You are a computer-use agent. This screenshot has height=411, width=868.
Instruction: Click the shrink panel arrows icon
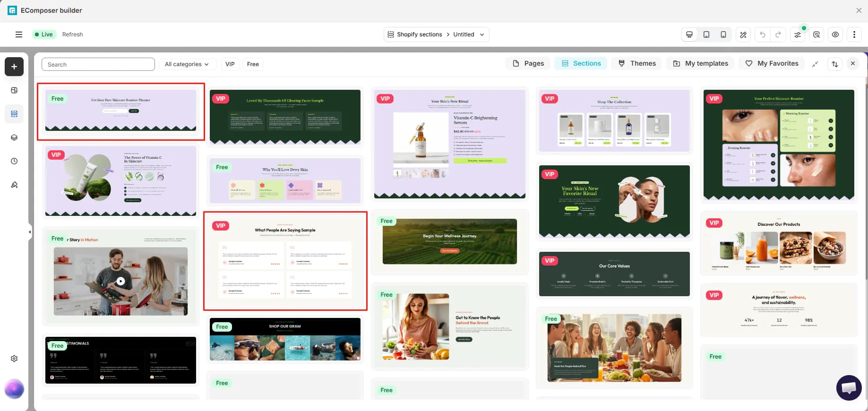coord(815,64)
